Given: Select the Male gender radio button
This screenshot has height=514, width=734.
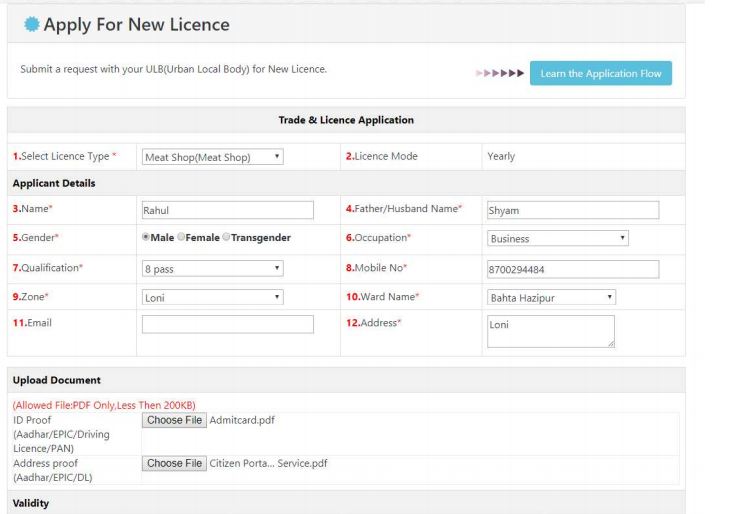Looking at the screenshot, I should pyautogui.click(x=146, y=238).
